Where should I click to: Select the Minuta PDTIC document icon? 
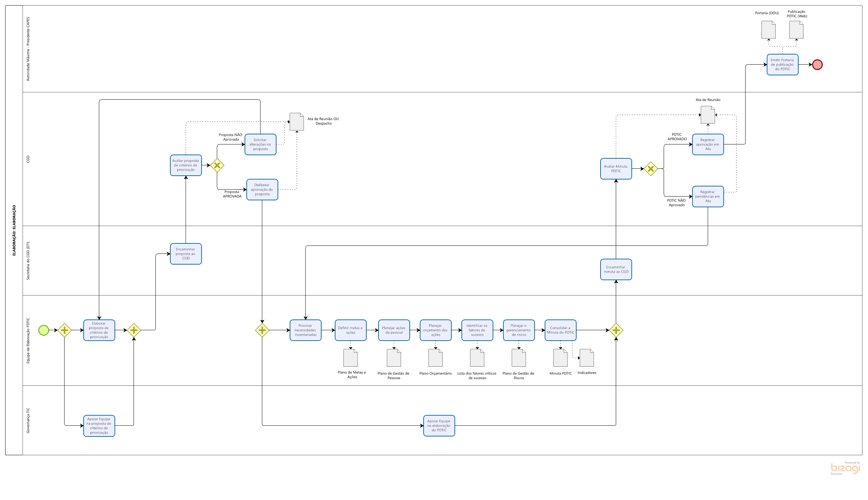[560, 358]
